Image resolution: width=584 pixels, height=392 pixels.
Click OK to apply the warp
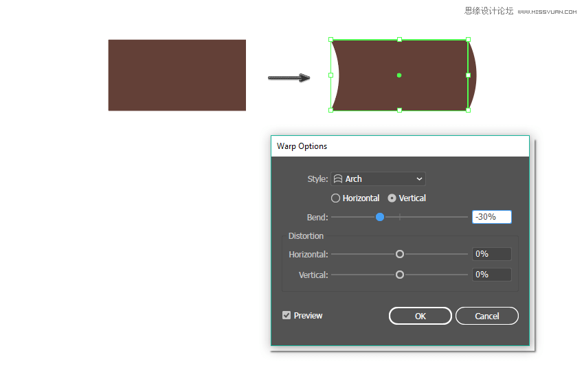click(x=420, y=316)
